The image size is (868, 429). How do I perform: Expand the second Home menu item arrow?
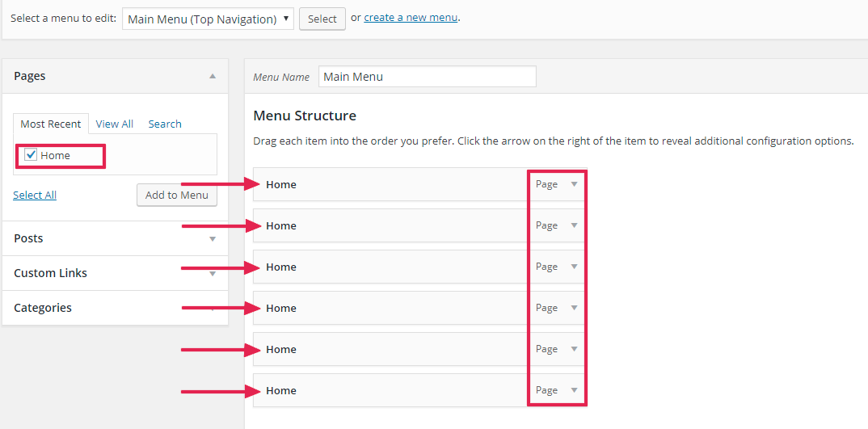pyautogui.click(x=575, y=225)
